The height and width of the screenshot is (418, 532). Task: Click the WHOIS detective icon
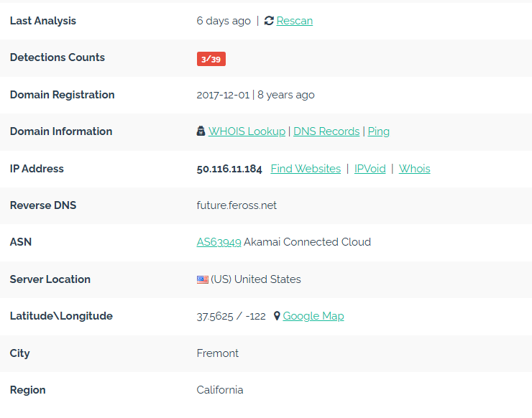coord(201,131)
